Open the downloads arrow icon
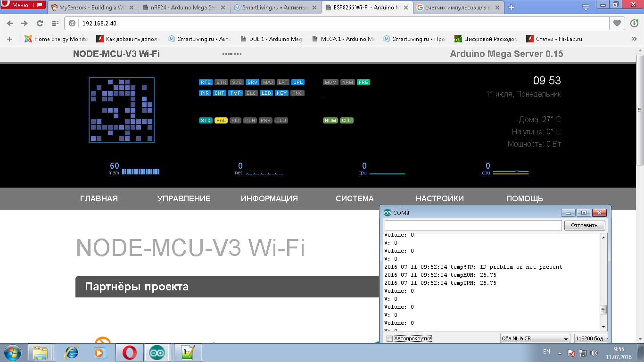Screen dimensions: 644x362 pos(634,23)
